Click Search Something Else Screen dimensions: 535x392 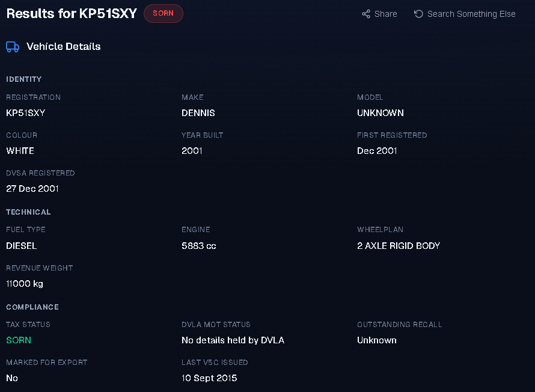465,14
